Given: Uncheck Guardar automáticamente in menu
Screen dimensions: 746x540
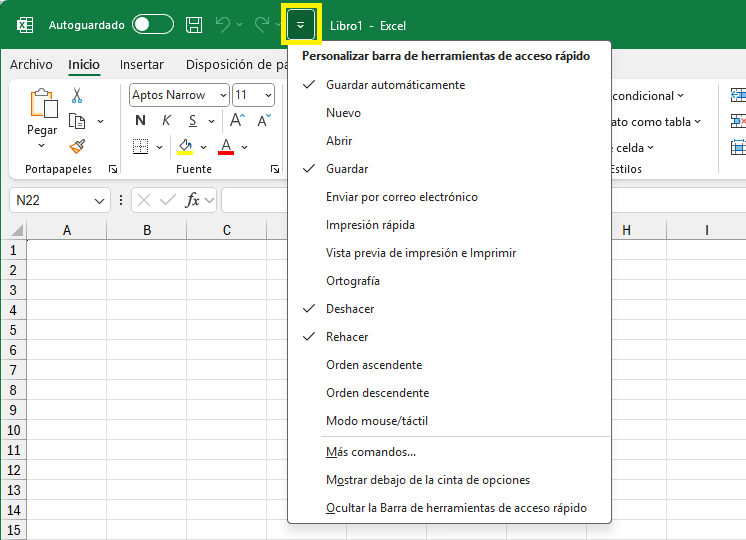Looking at the screenshot, I should 449,85.
